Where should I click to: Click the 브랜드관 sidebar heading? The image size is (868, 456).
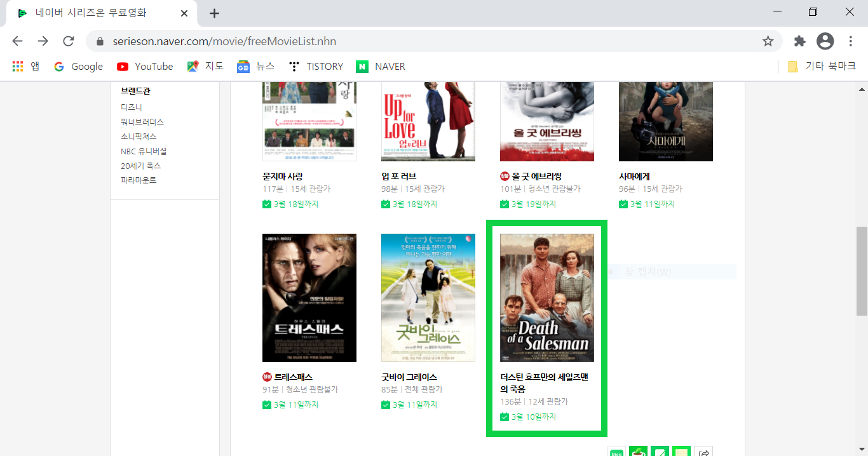[x=135, y=91]
